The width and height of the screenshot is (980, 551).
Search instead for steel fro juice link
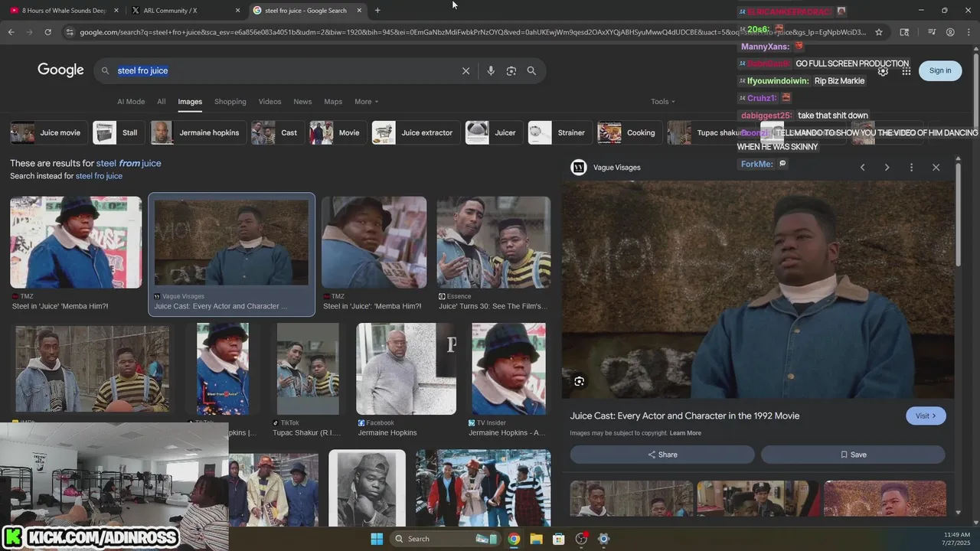tap(99, 176)
